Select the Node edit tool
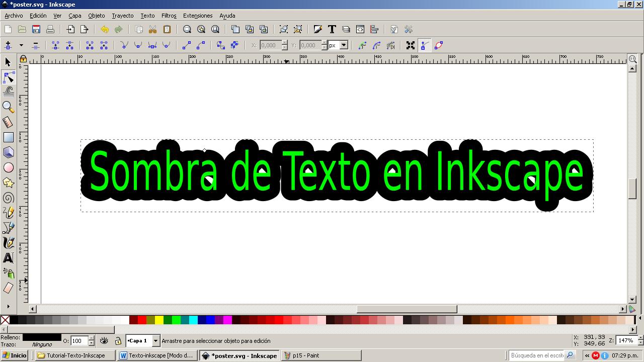The image size is (644, 362). pyautogui.click(x=8, y=77)
